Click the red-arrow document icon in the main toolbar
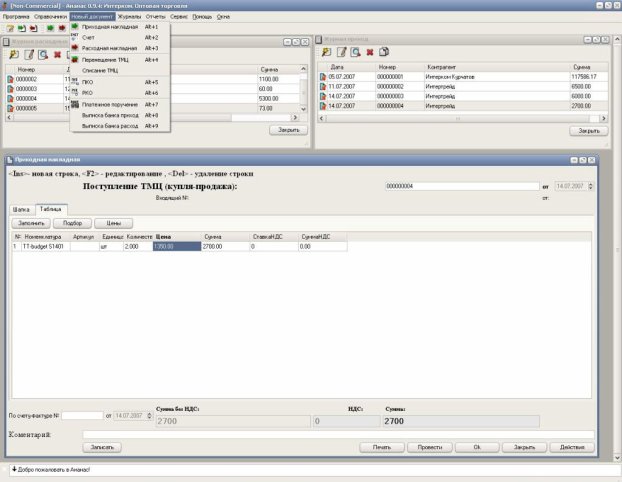This screenshot has height=482, width=622. pyautogui.click(x=33, y=28)
